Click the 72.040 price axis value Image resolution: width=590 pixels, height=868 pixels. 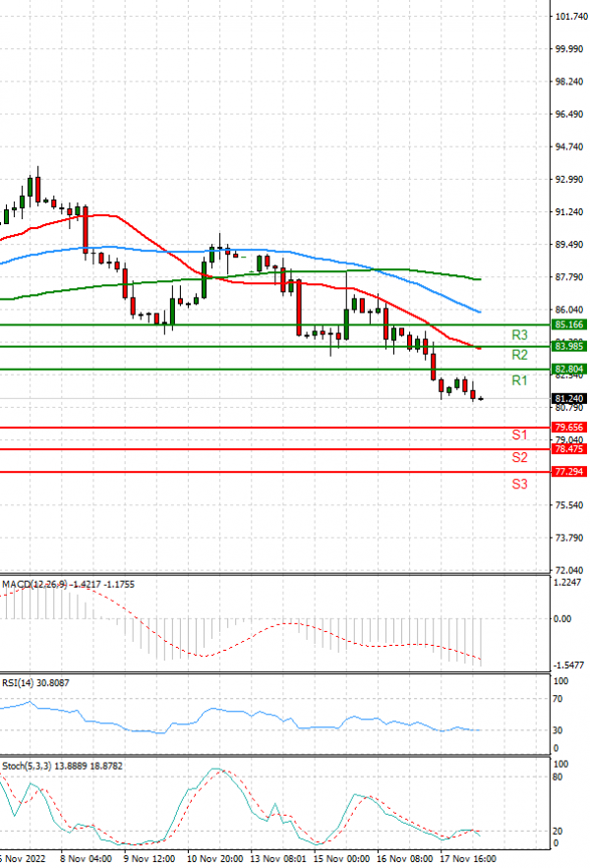pos(569,570)
